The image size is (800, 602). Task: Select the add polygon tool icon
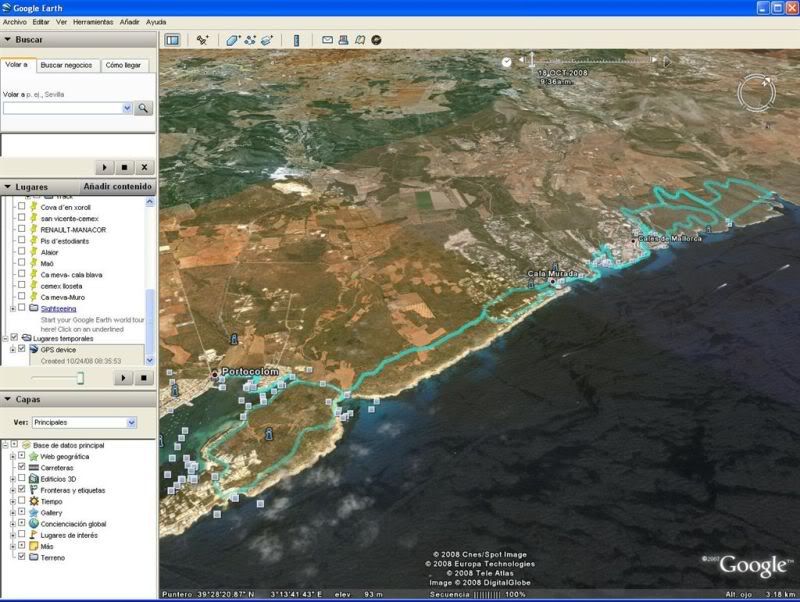point(233,40)
